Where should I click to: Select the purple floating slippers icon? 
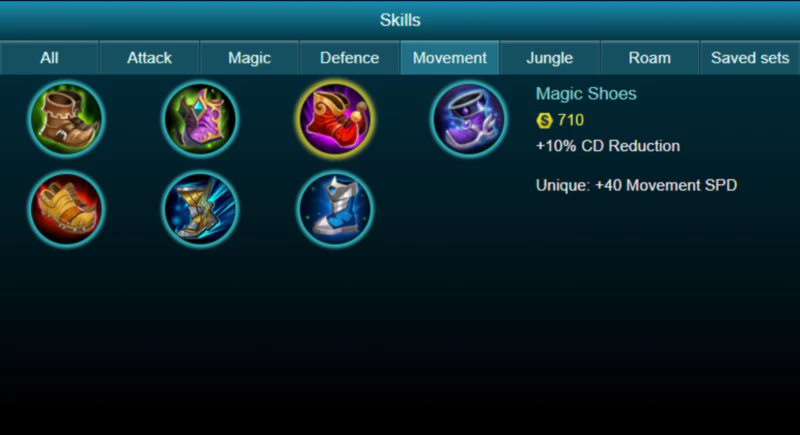coord(469,119)
